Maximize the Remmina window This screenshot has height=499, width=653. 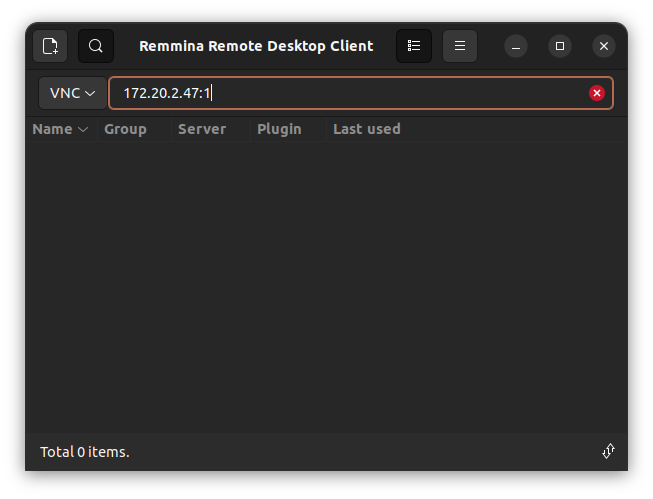click(560, 46)
